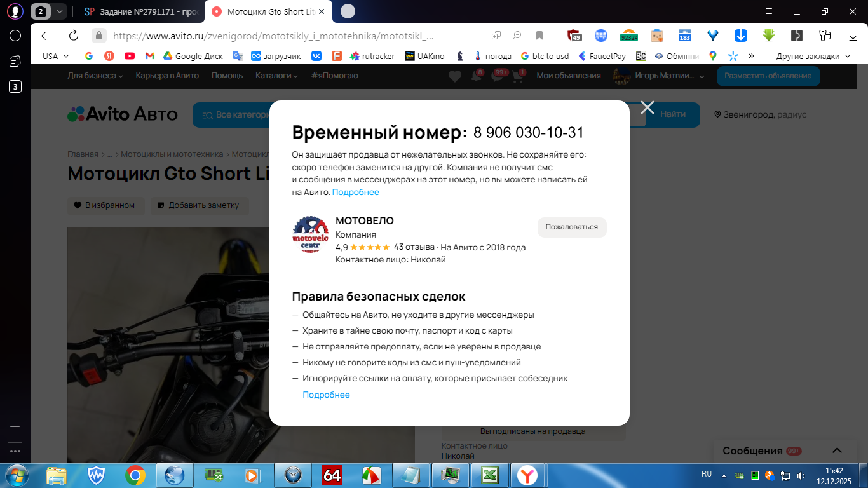Open Yandex Browser taskbar icon

[x=527, y=475]
